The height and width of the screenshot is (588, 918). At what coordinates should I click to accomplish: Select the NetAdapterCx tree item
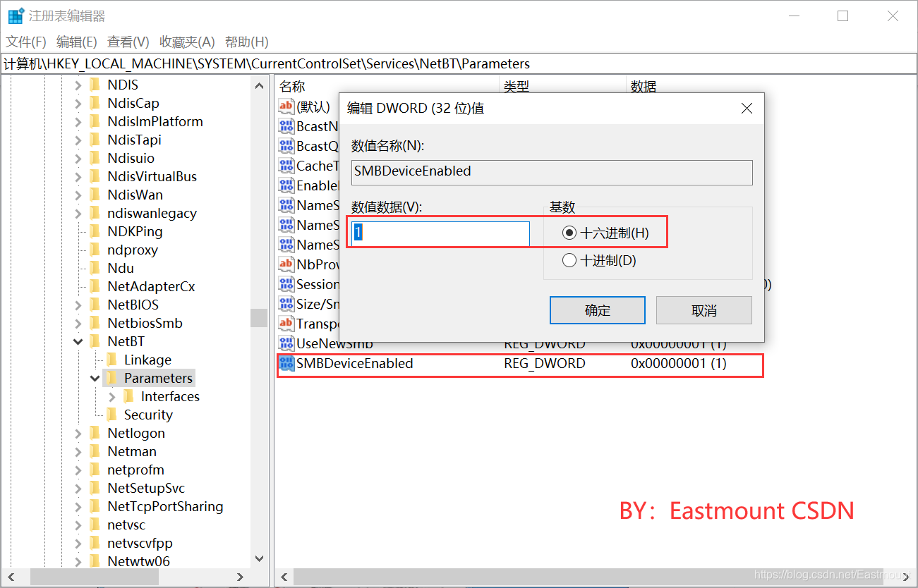[x=151, y=286]
